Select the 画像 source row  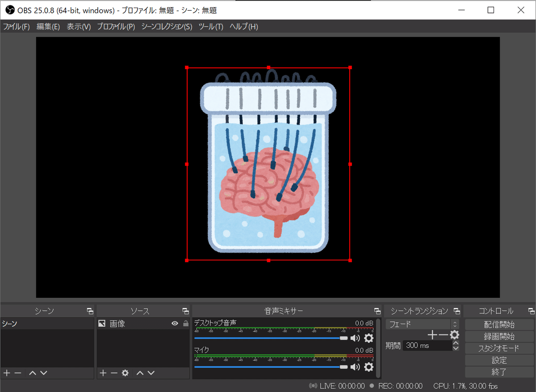143,324
